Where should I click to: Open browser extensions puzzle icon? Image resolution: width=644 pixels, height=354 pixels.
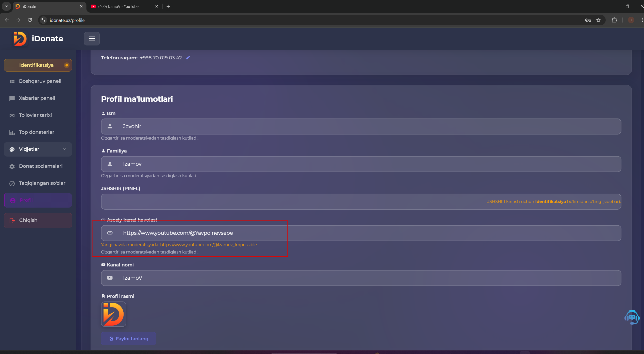coord(614,20)
